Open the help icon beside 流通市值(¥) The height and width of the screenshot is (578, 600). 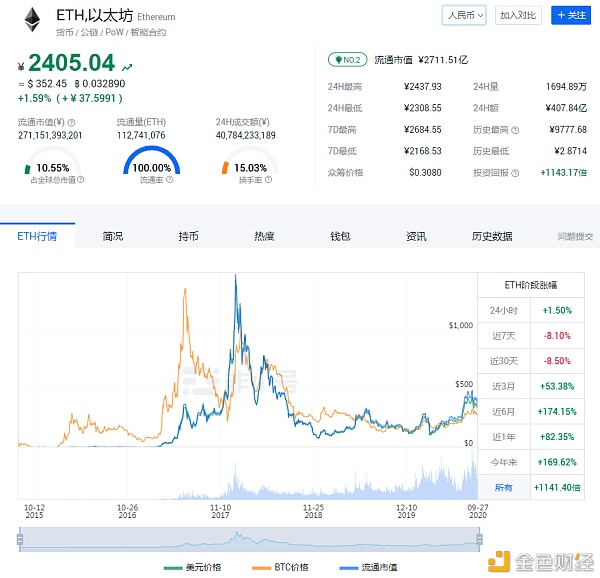pos(71,123)
